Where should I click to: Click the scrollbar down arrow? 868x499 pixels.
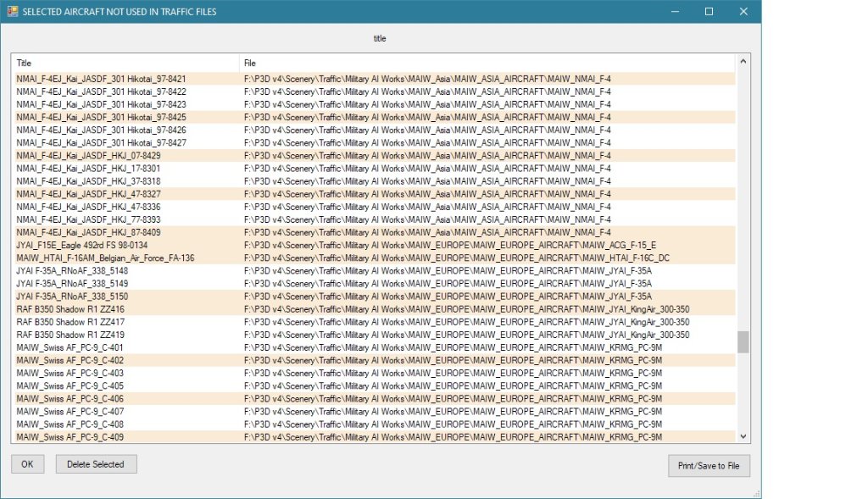click(x=743, y=436)
